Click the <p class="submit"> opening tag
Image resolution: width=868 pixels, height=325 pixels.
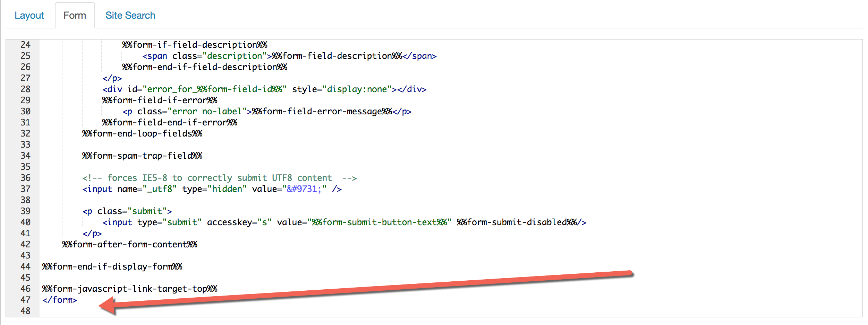[x=127, y=211]
